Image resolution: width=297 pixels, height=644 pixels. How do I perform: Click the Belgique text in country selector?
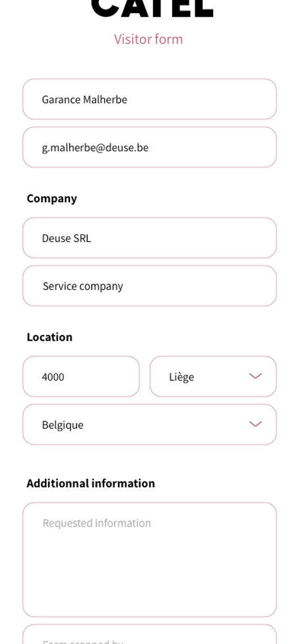(x=63, y=425)
